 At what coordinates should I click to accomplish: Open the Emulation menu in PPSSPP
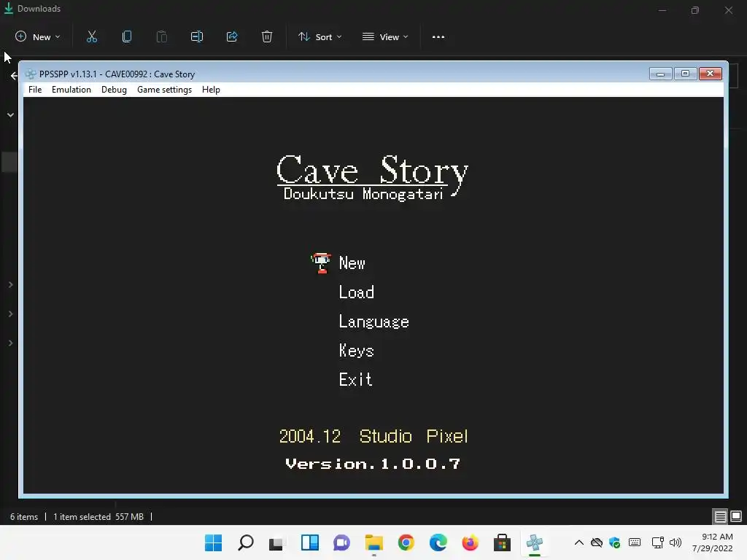coord(71,90)
